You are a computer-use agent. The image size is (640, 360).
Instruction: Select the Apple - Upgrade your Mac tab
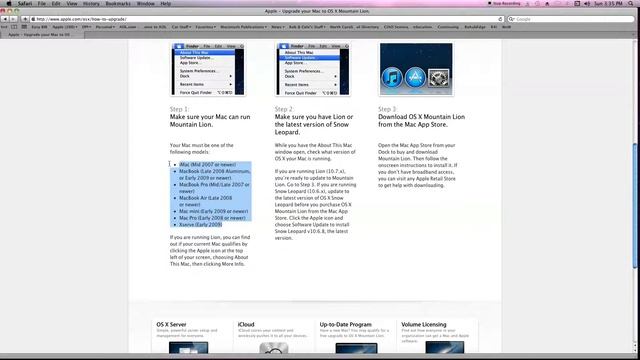pyautogui.click(x=42, y=35)
